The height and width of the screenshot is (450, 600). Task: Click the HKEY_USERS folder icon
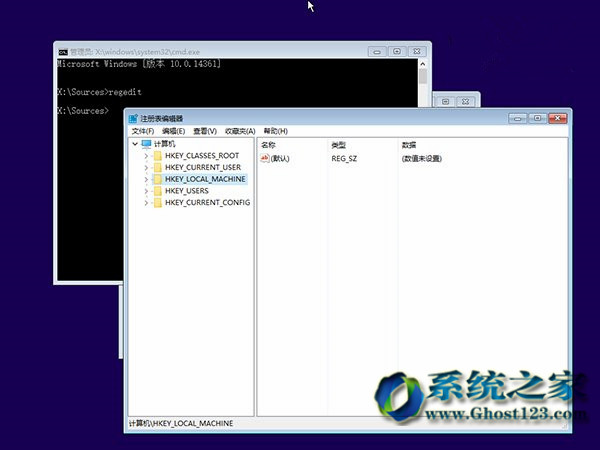point(158,191)
